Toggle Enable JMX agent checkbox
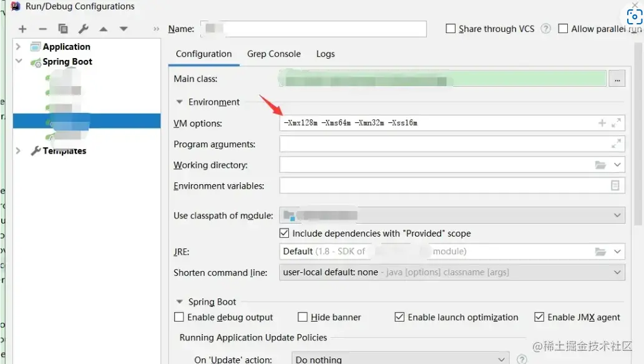 pos(539,317)
